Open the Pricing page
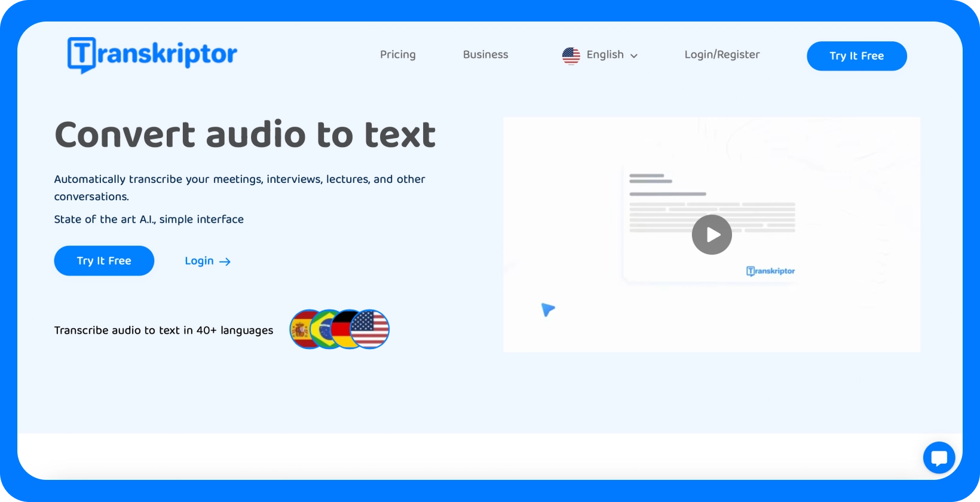This screenshot has width=980, height=502. tap(398, 54)
